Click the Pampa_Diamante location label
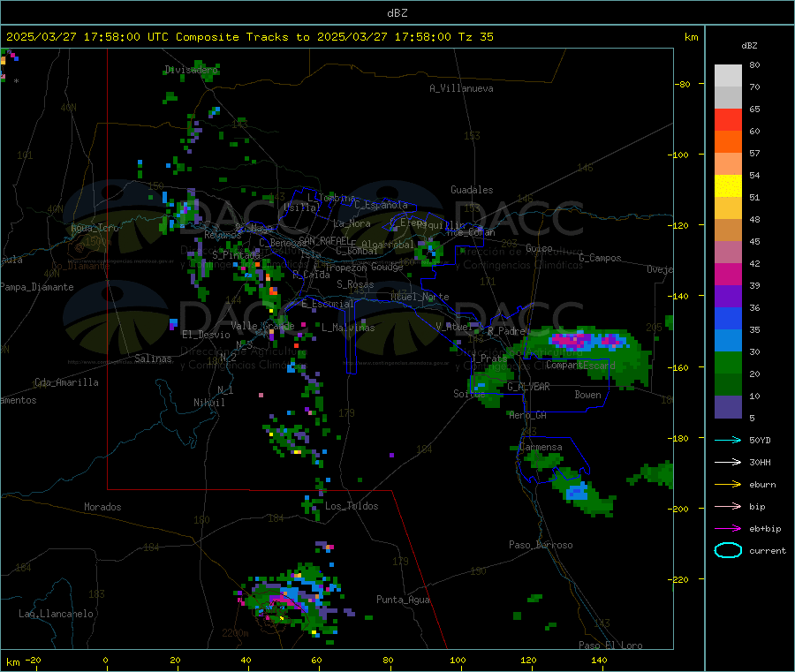795x672 pixels. tap(37, 287)
